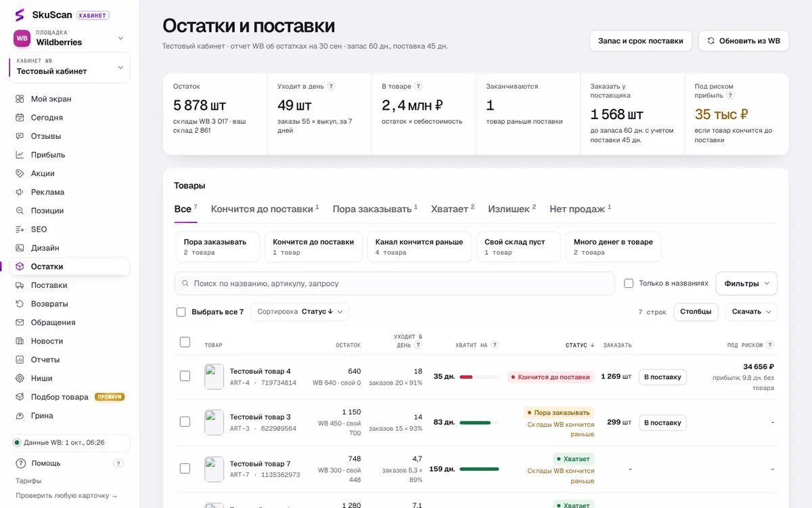Click the Грина bot icon
The height and width of the screenshot is (508, 812).
20,415
